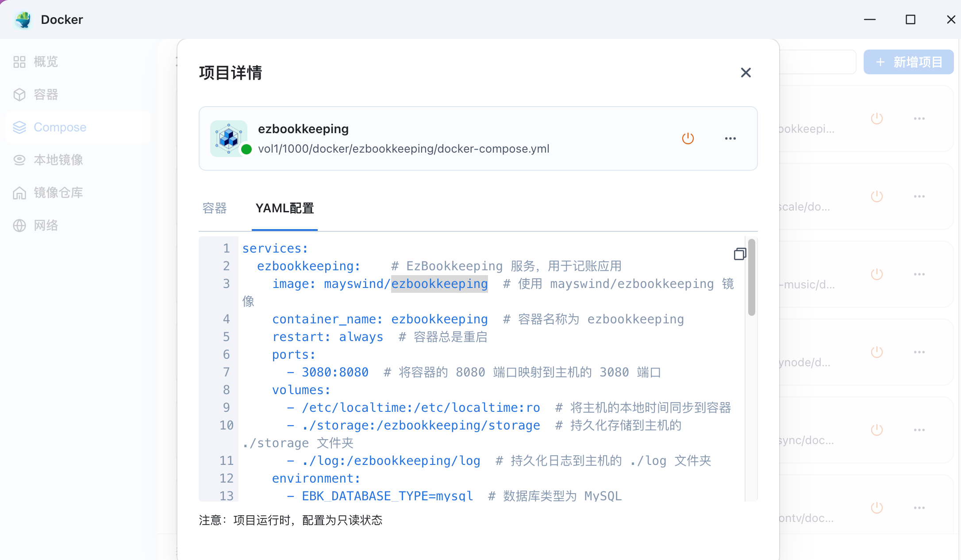
Task: Close the 项目详情 dialog
Action: click(x=746, y=72)
